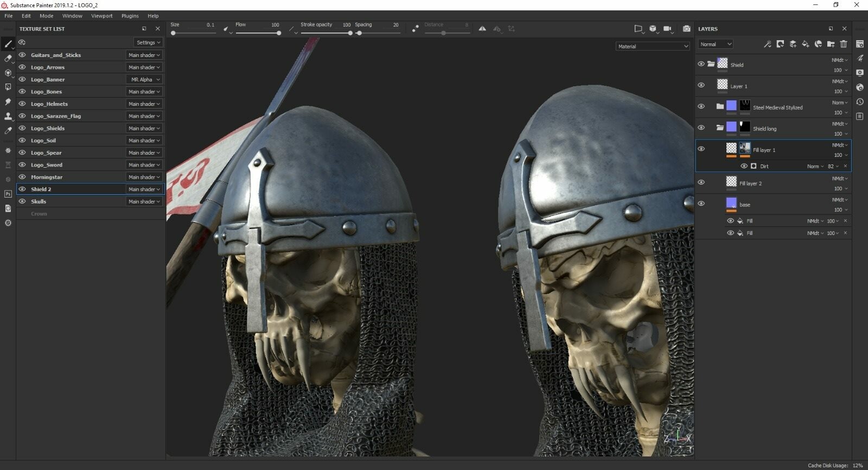Hide the Guitars_and_Sticks texture set

22,55
